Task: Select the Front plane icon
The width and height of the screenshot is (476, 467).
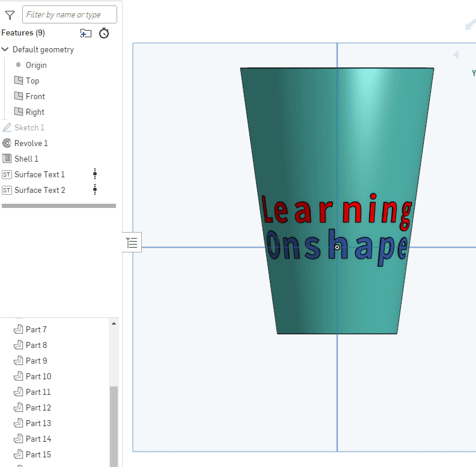Action: tap(18, 96)
